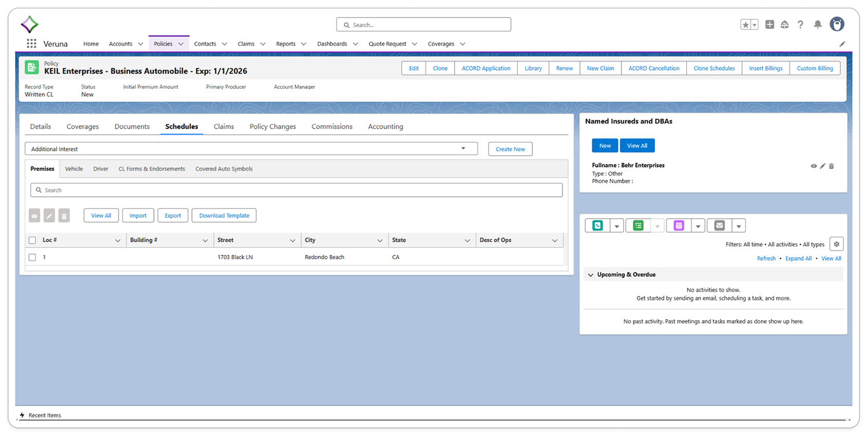The height and width of the screenshot is (436, 868).
Task: Open Coverages nav dropdown chevron
Action: [462, 44]
